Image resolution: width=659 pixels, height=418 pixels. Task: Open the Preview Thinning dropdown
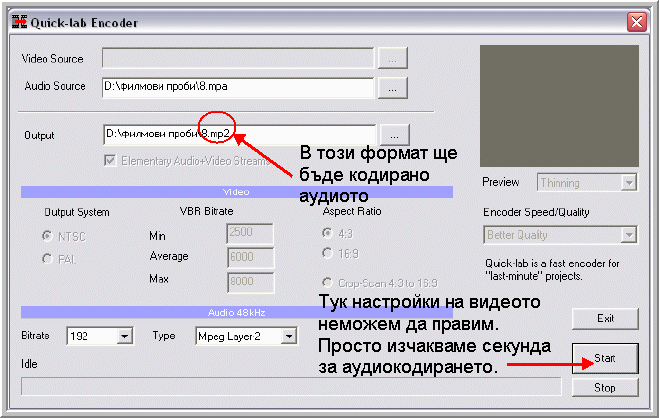629,183
